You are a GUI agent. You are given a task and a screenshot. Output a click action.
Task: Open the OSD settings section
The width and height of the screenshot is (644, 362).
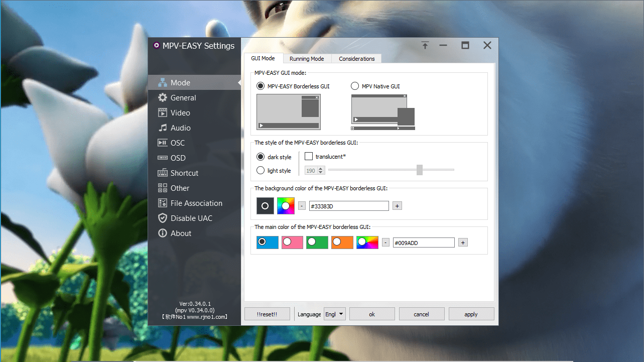pos(194,158)
